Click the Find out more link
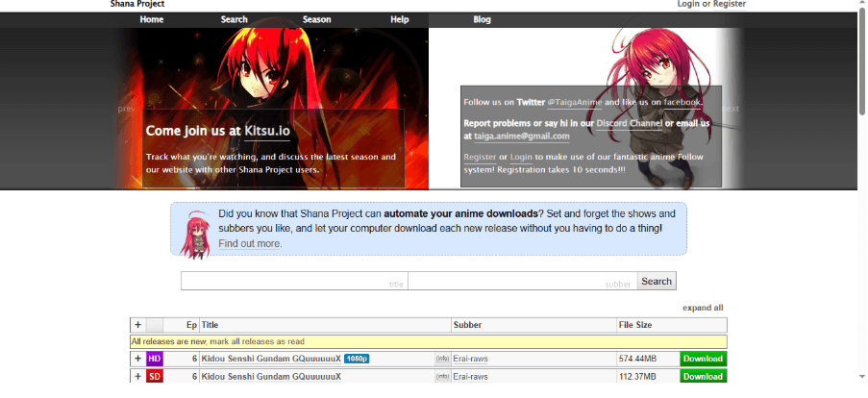 point(249,243)
